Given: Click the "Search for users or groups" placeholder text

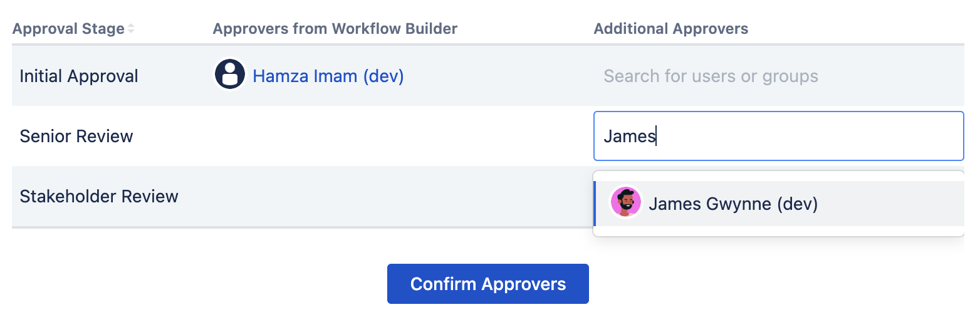Looking at the screenshot, I should pyautogui.click(x=711, y=76).
